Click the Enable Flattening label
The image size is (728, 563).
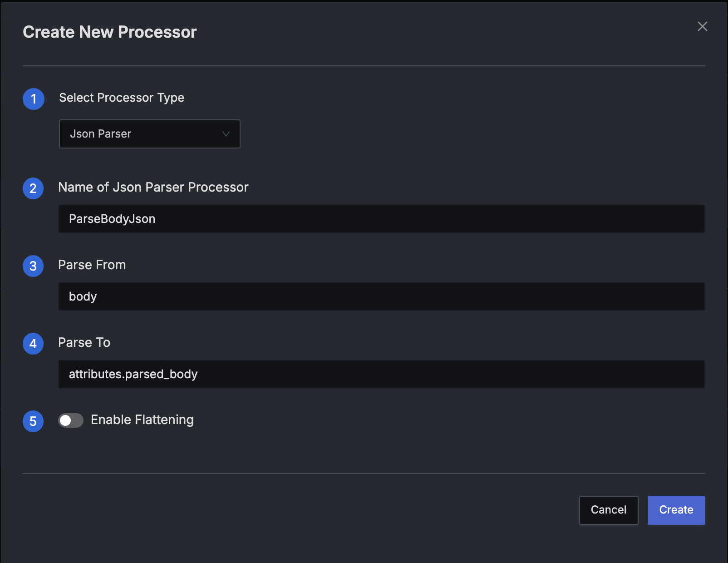[x=142, y=420]
